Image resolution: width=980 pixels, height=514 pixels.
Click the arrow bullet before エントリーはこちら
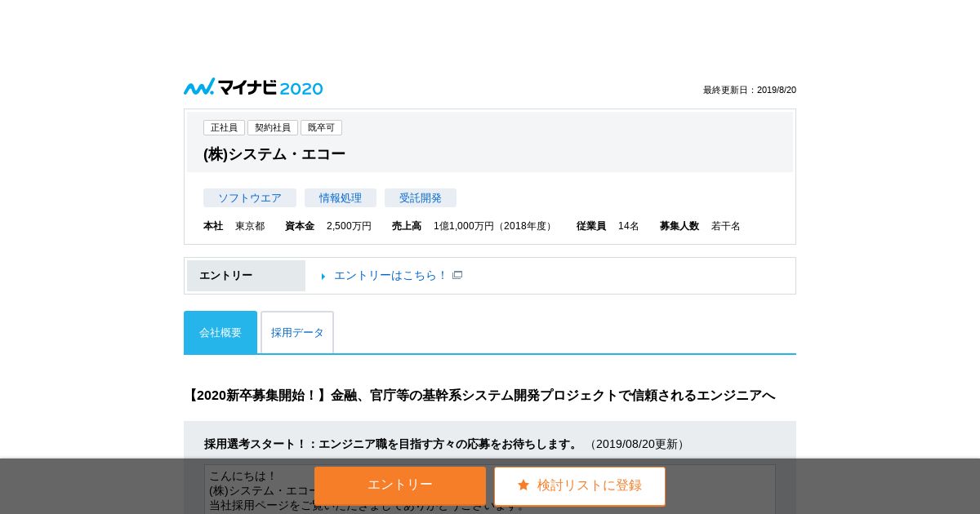pyautogui.click(x=323, y=277)
